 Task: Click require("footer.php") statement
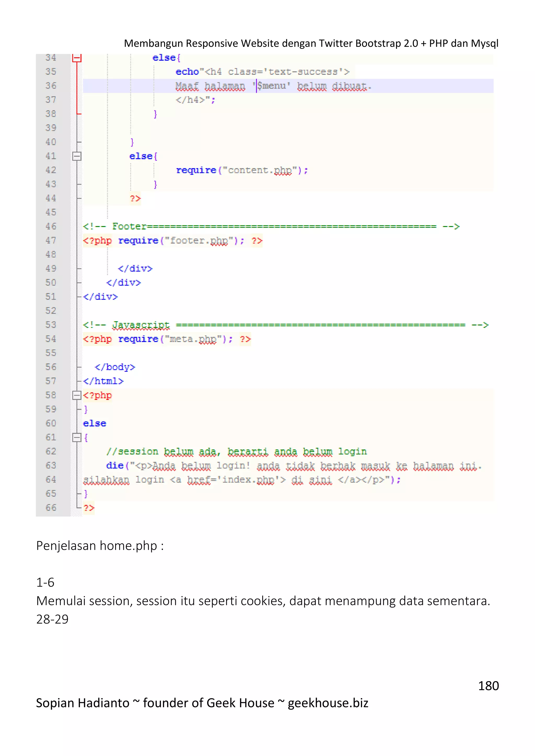pos(181,241)
